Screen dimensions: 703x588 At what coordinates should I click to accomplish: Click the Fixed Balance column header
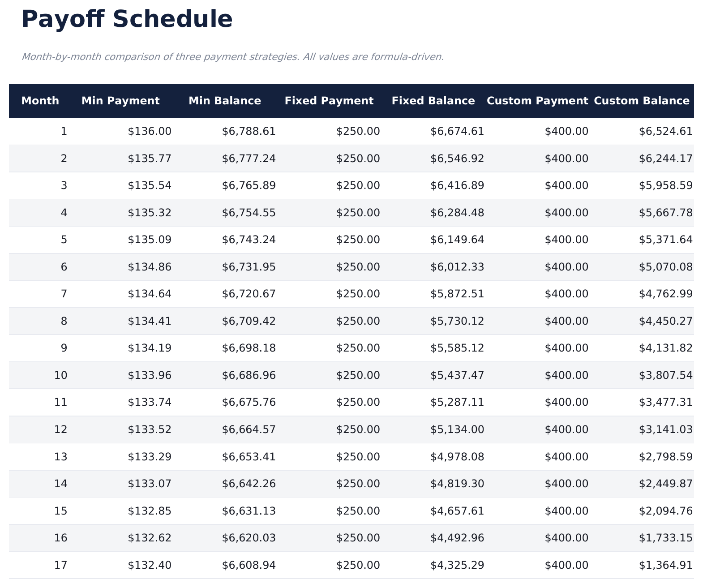click(x=433, y=101)
